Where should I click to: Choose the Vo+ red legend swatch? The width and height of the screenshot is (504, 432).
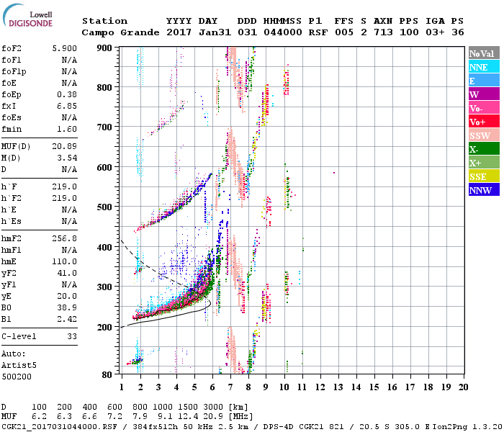[481, 122]
